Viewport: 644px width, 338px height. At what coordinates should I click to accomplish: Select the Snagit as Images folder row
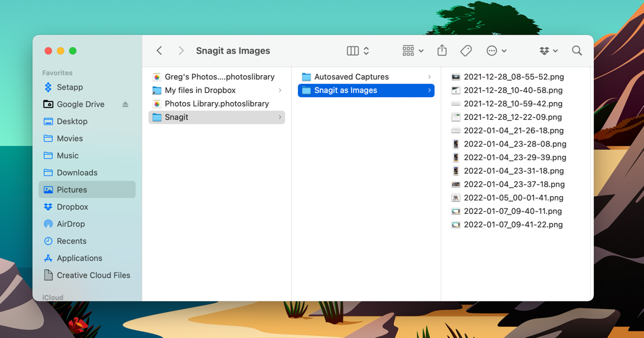point(366,90)
